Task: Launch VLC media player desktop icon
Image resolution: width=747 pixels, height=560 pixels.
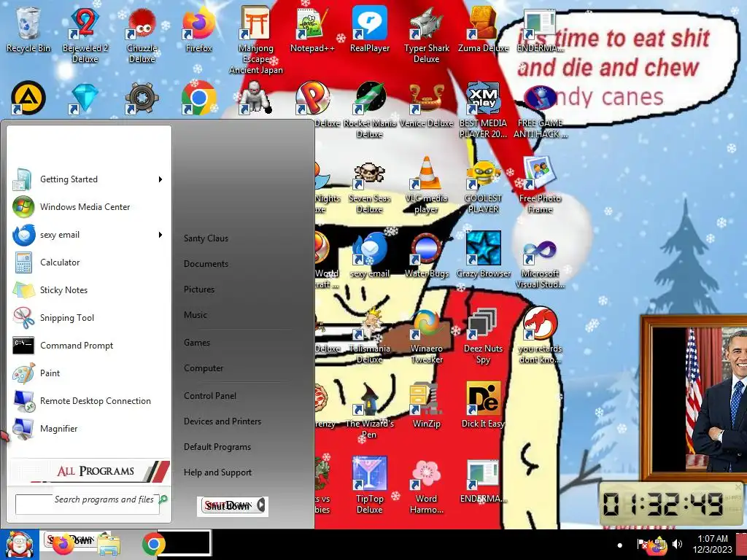Action: (426, 184)
